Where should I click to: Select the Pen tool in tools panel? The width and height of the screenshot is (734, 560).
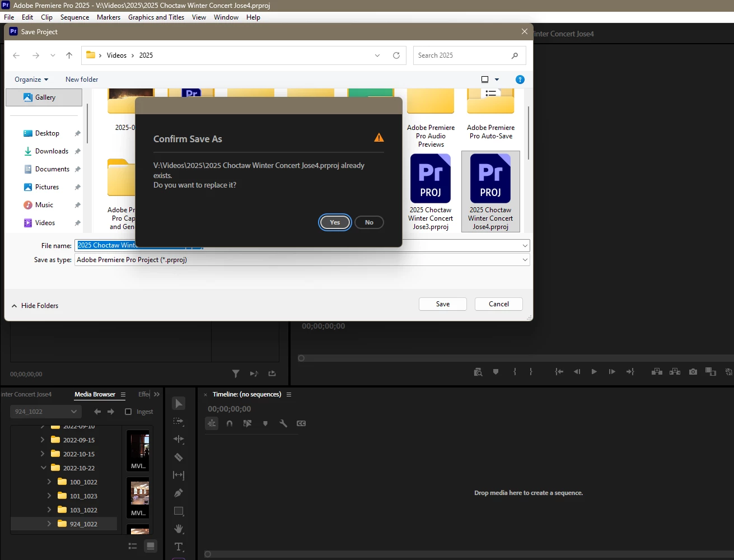click(x=179, y=493)
